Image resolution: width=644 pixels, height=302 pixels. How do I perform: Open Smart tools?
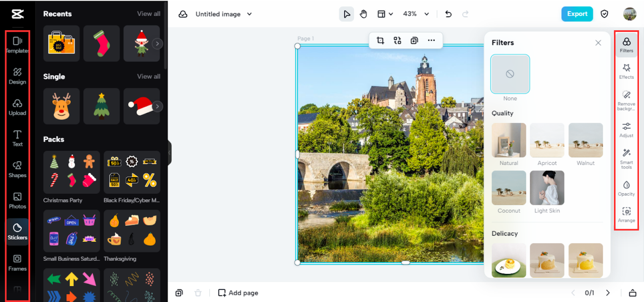626,159
